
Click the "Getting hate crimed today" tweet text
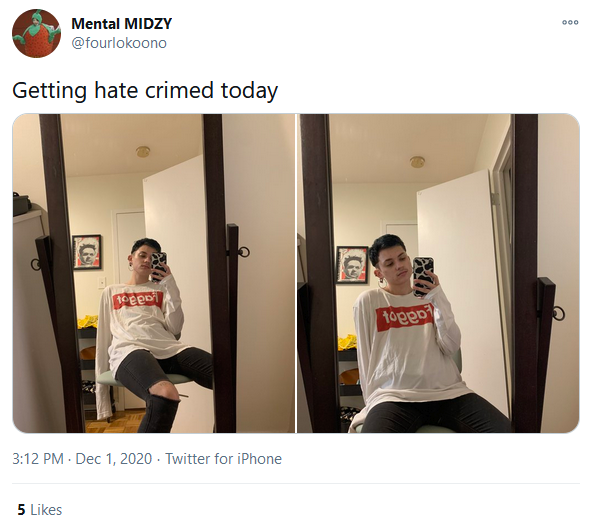coord(145,91)
